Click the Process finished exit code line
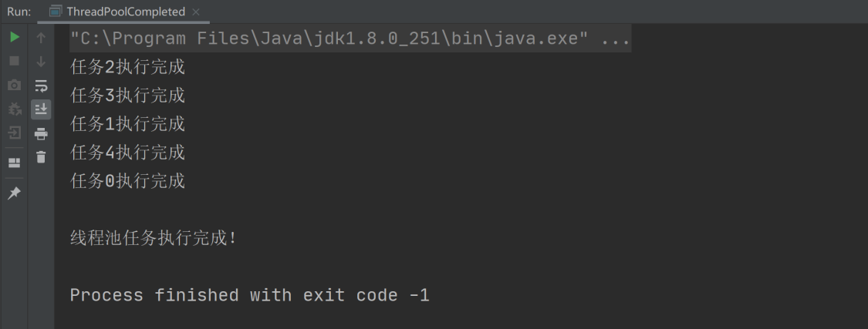This screenshot has width=868, height=329. (250, 295)
